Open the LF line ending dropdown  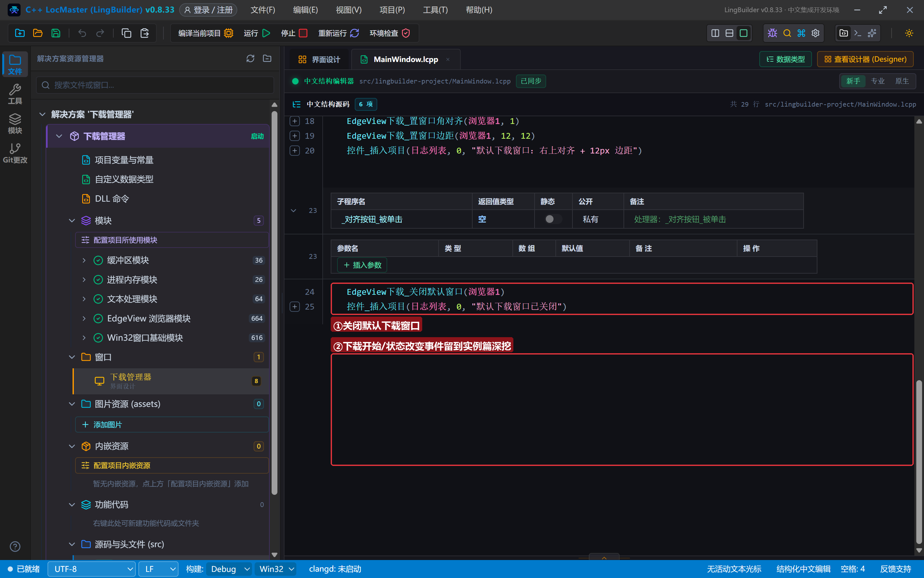[158, 569]
